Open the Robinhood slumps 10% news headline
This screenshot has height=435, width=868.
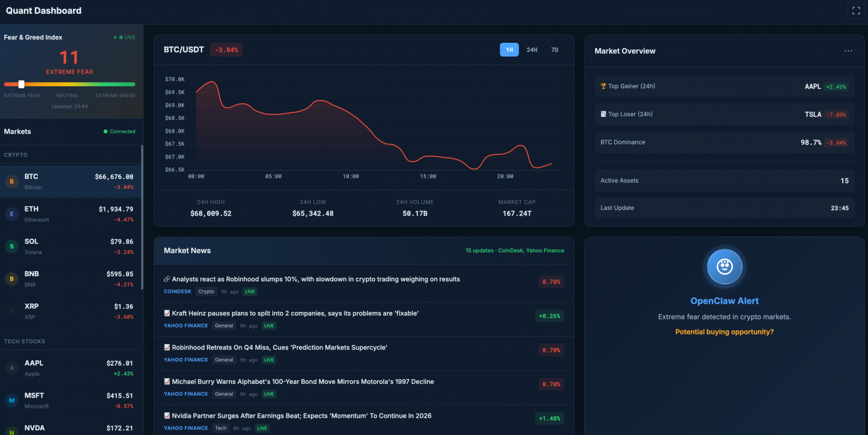click(x=315, y=280)
